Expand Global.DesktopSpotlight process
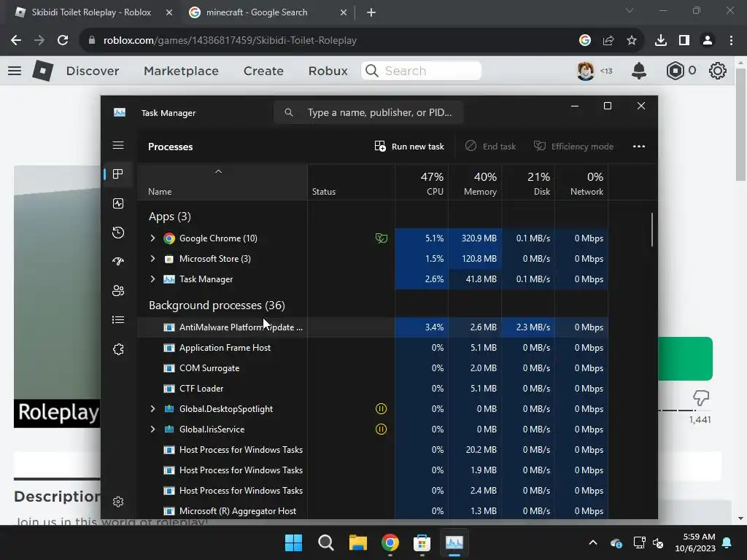 click(x=152, y=408)
